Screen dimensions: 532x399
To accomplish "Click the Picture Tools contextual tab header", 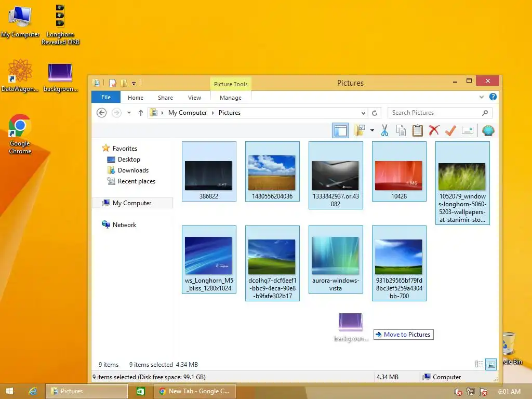I will point(231,84).
